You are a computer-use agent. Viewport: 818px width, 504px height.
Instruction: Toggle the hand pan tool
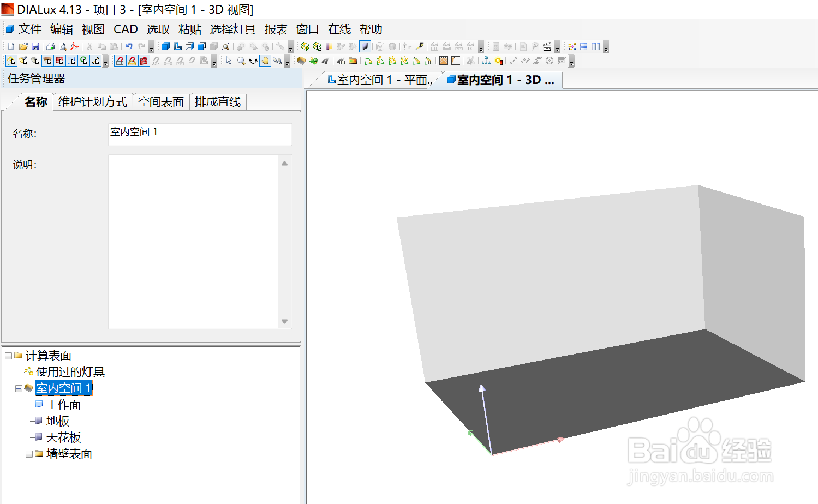click(265, 61)
